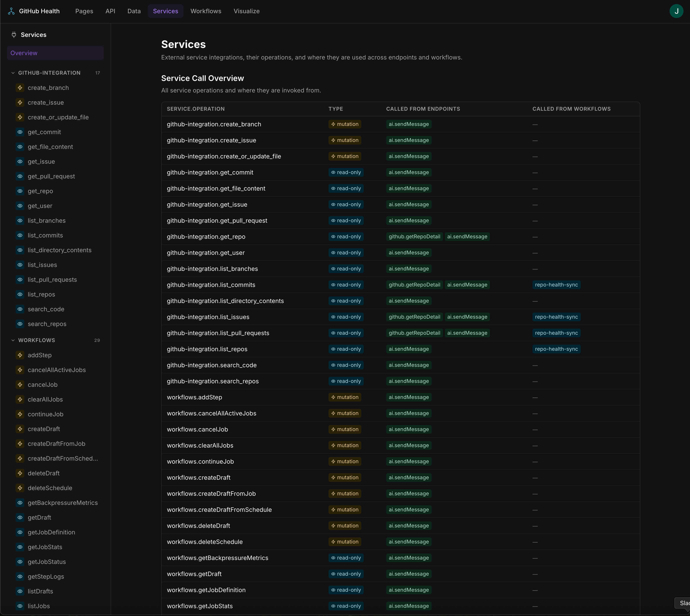Image resolution: width=690 pixels, height=616 pixels.
Task: Click the eye icon next to listDrafts
Action: [20, 591]
